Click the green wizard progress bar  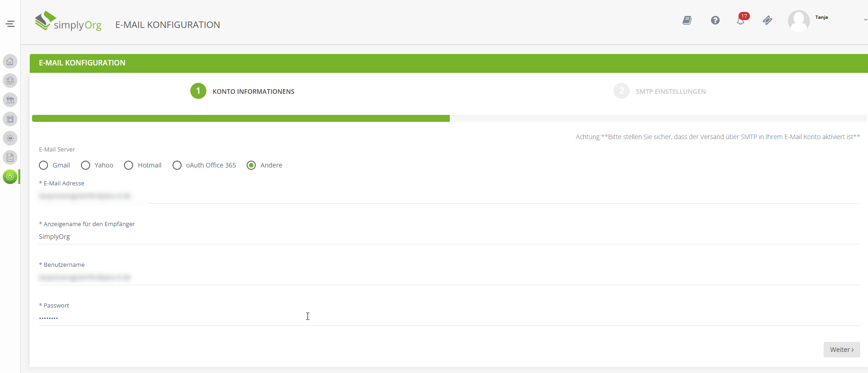[241, 119]
